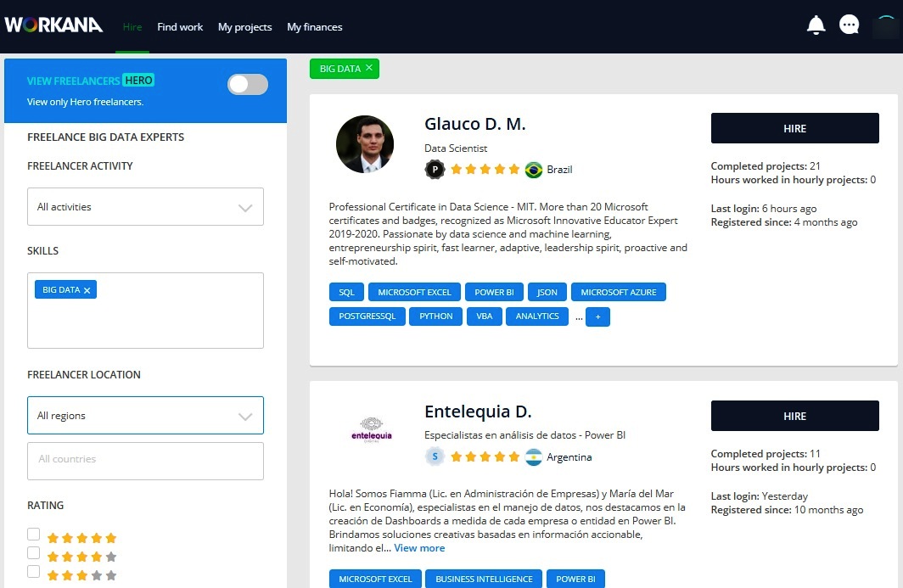This screenshot has width=903, height=588.
Task: Open Glauco D. M. profile photo
Action: [x=365, y=144]
